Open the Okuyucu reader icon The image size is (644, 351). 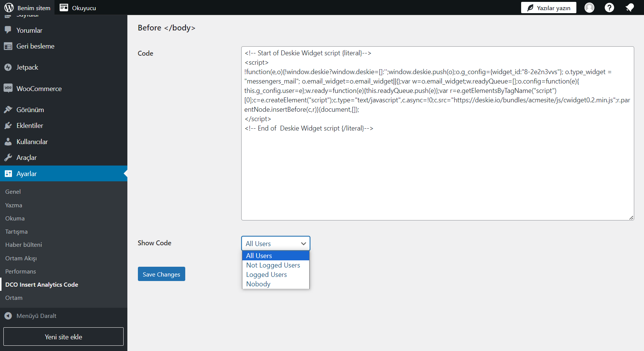[x=64, y=8]
